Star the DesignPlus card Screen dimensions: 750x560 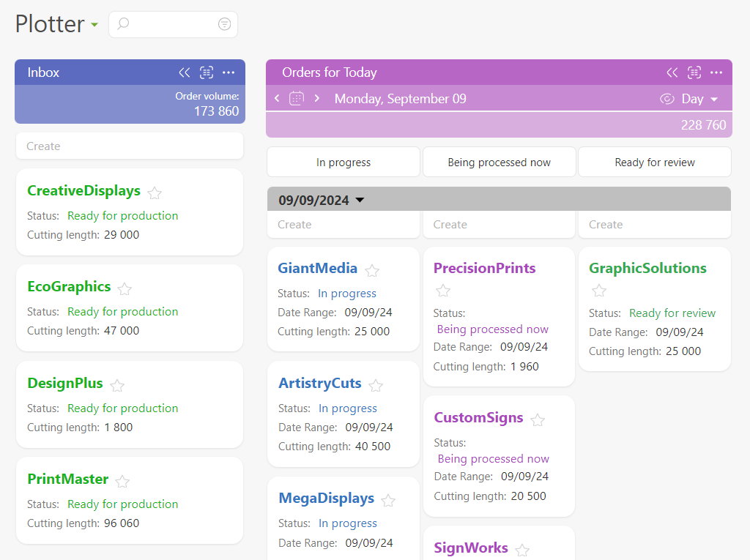click(117, 386)
